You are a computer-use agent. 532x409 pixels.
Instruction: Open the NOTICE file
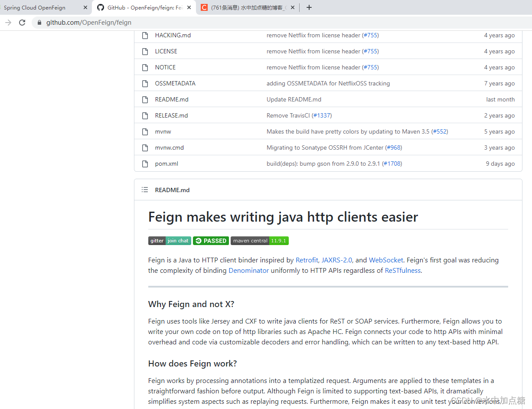click(165, 67)
